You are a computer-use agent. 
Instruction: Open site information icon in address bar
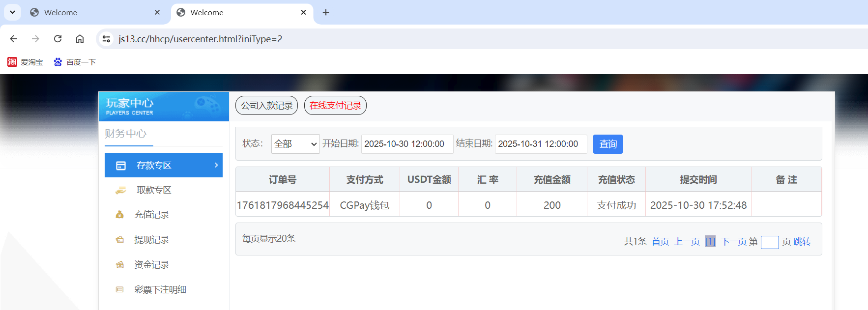point(106,39)
